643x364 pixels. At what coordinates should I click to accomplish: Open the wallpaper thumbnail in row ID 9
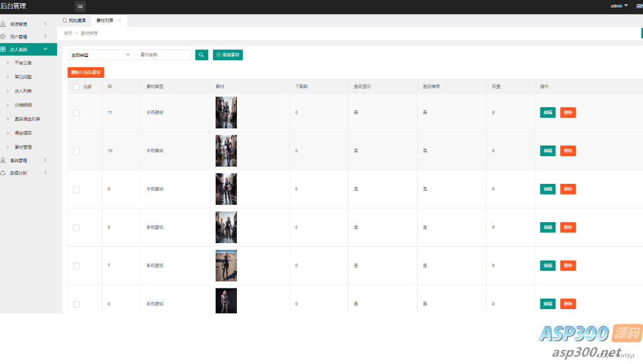click(226, 189)
